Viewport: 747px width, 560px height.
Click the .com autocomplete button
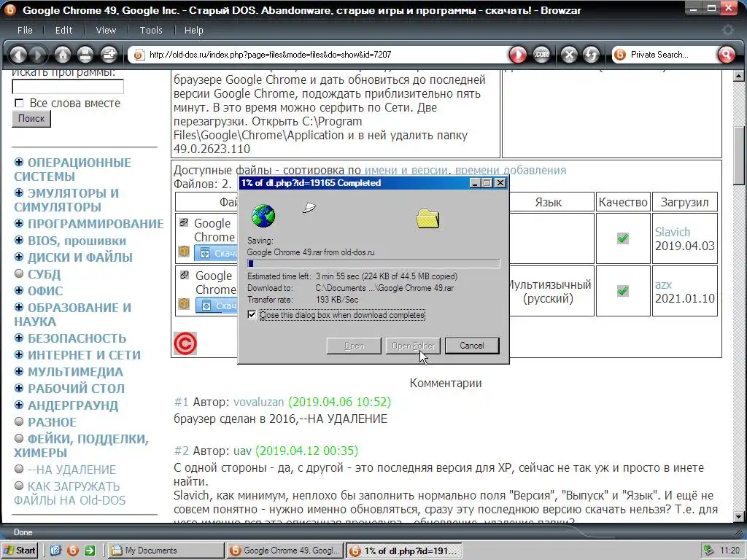pos(541,55)
